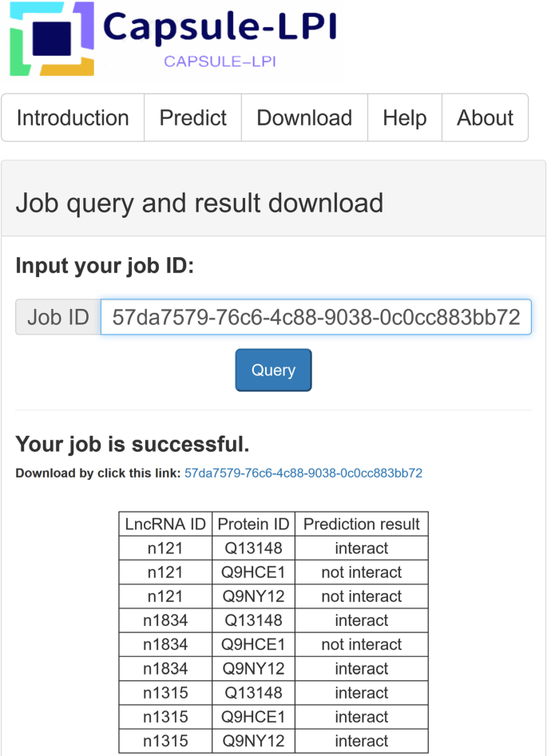This screenshot has width=547, height=756.
Task: Click the Prediction result column header
Action: 362,524
